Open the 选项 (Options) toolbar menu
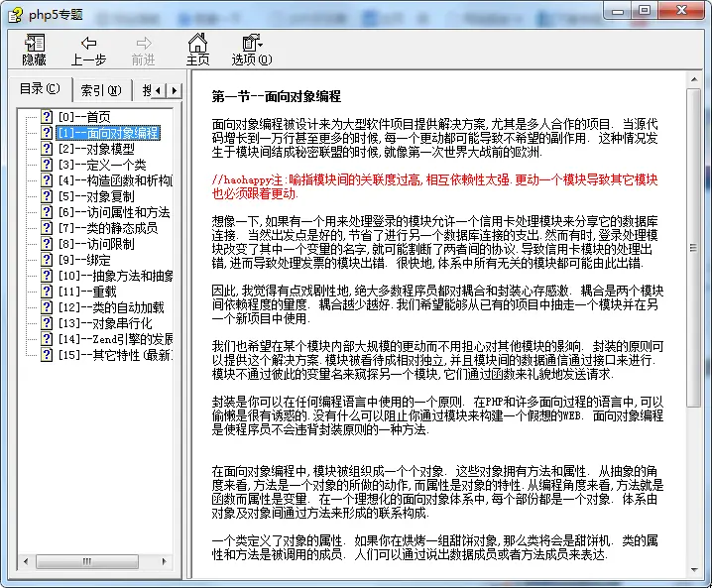 click(251, 49)
